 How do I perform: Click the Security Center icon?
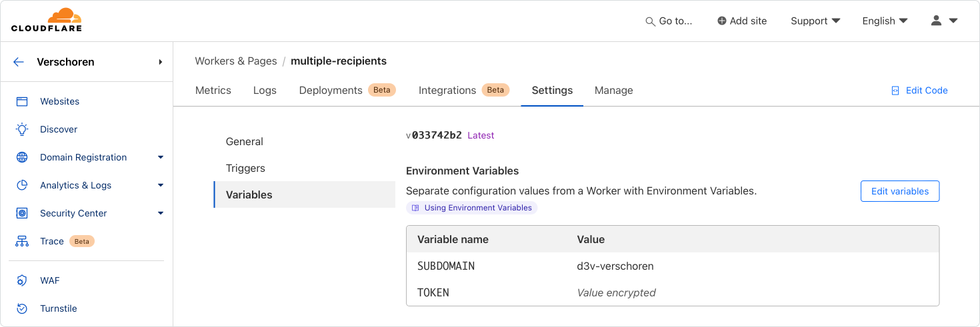tap(22, 213)
